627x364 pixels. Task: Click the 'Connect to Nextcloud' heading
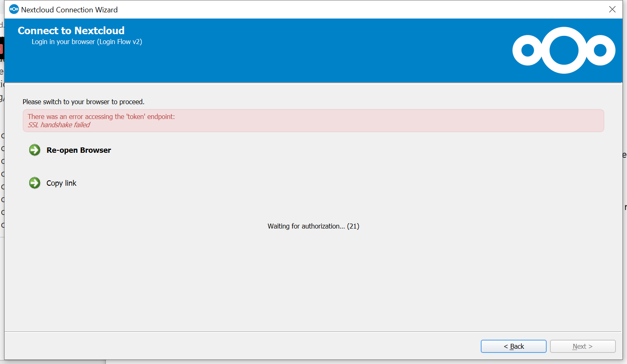point(71,30)
